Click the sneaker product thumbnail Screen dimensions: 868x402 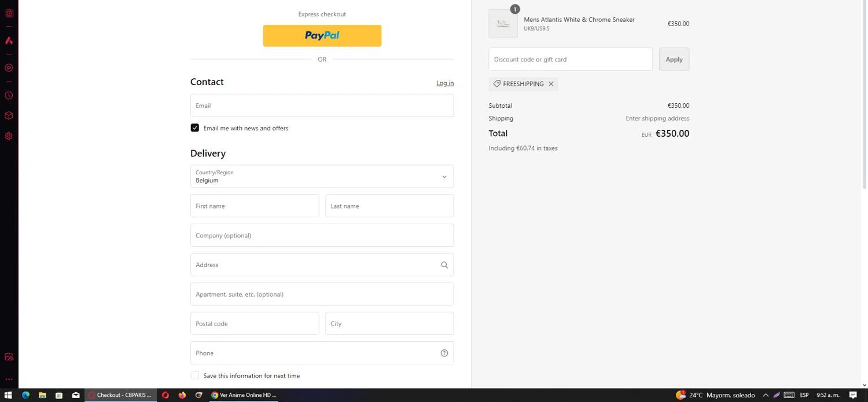503,24
